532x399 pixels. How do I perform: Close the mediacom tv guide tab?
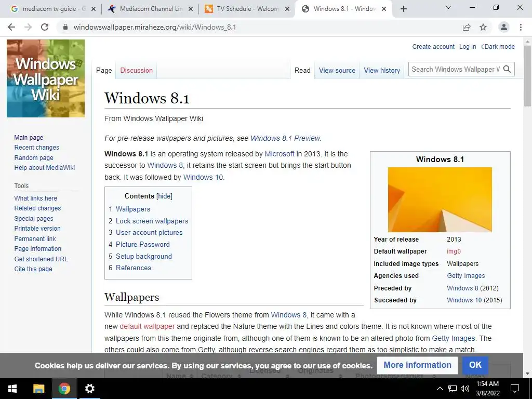94,9
